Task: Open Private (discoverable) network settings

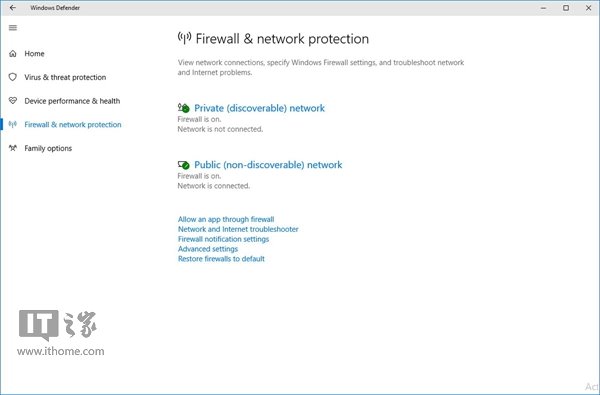Action: tap(259, 108)
